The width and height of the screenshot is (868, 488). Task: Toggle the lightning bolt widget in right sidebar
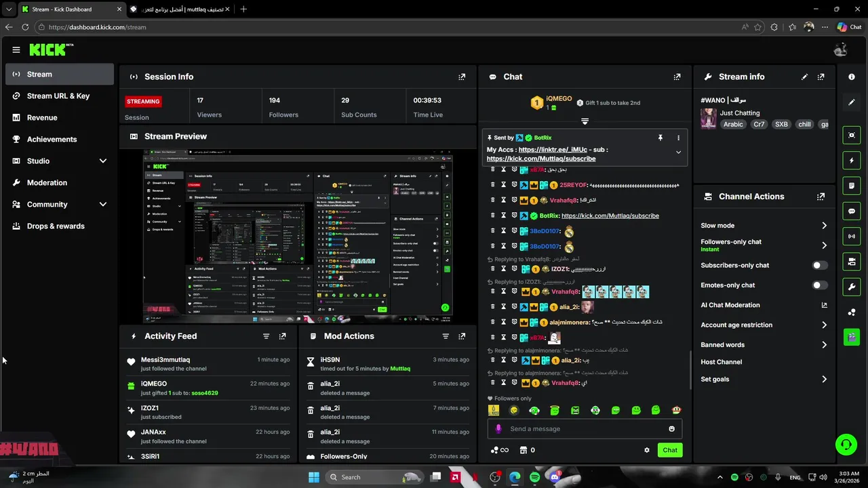pos(852,161)
